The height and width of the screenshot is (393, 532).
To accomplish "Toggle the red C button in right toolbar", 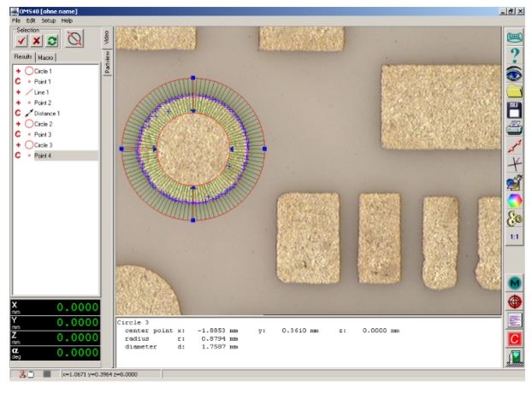I will [x=515, y=339].
